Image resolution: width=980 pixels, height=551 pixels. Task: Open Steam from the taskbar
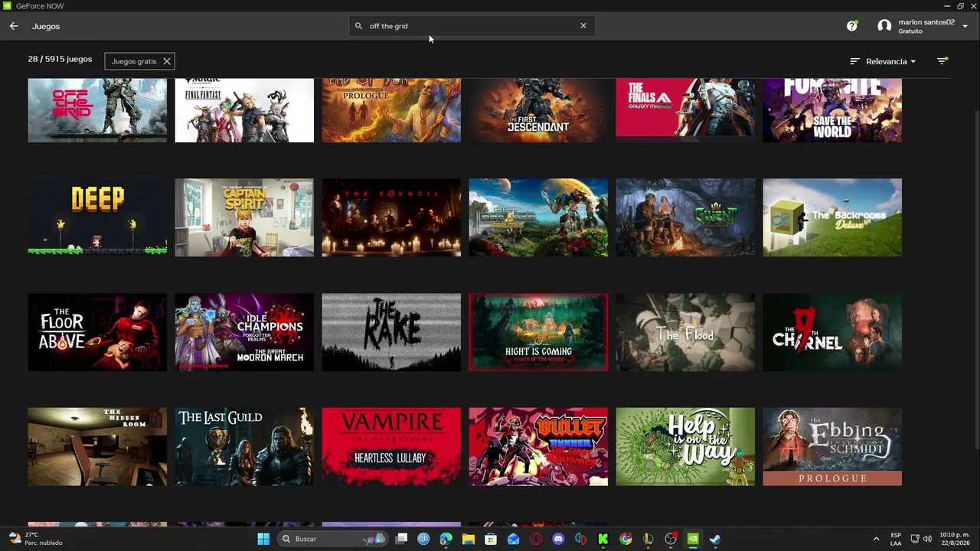tap(715, 539)
